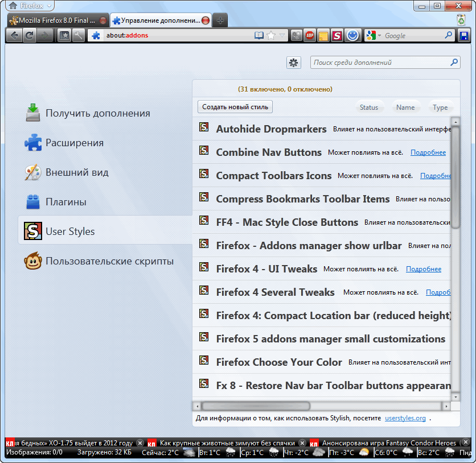Open the userstyles.org link
Screen dimensions: 476x463
point(405,418)
